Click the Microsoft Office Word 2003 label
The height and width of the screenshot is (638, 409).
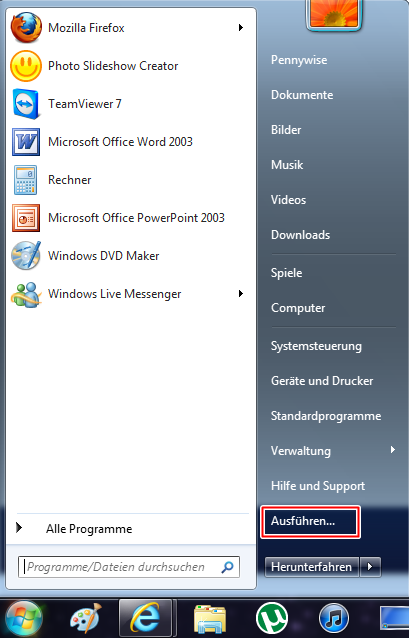(x=120, y=142)
